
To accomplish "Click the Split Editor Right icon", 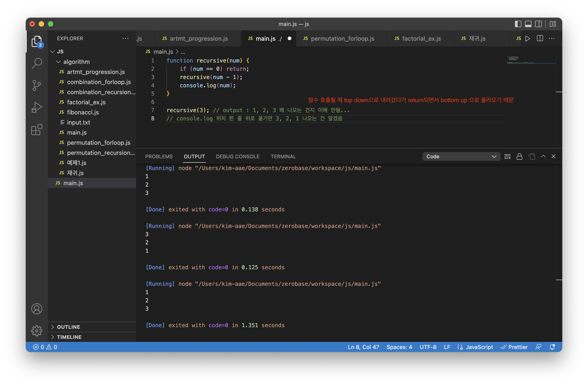I will (540, 39).
